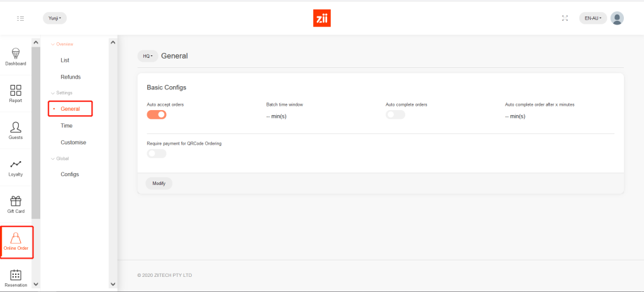644x292 pixels.
Task: Toggle Require payment for QRCode Ordering
Action: pos(157,154)
